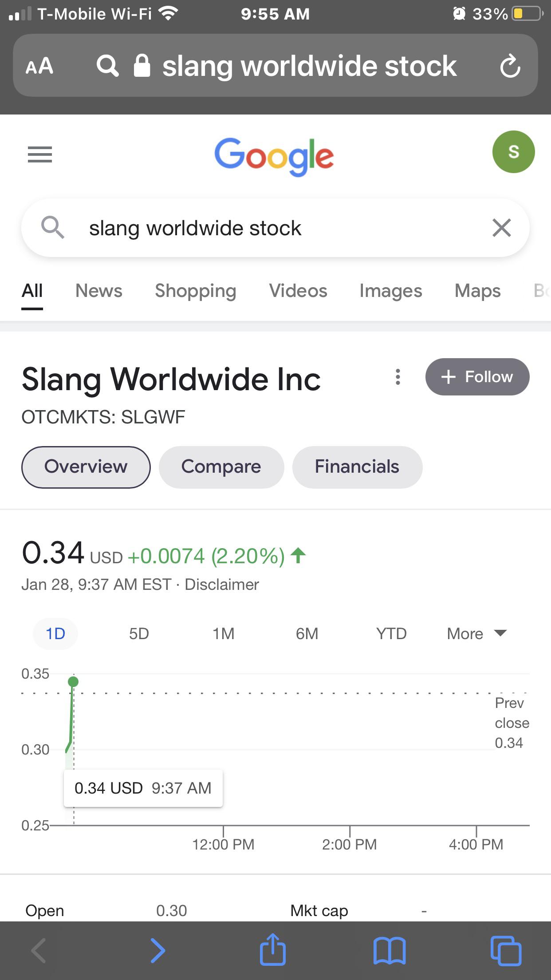Select the 6M chart time range
Viewport: 551px width, 980px height.
pyautogui.click(x=307, y=634)
